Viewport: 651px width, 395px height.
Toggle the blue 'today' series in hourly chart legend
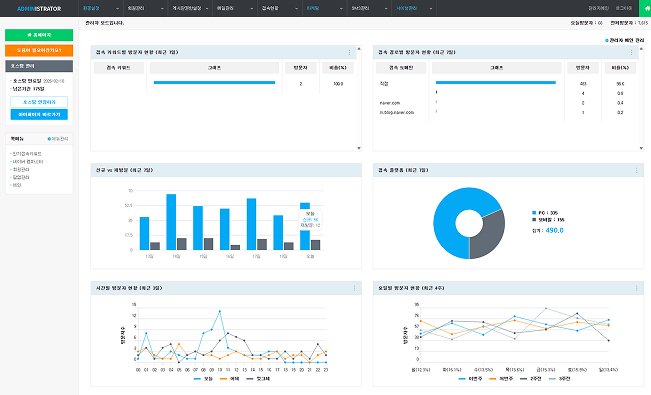(203, 379)
